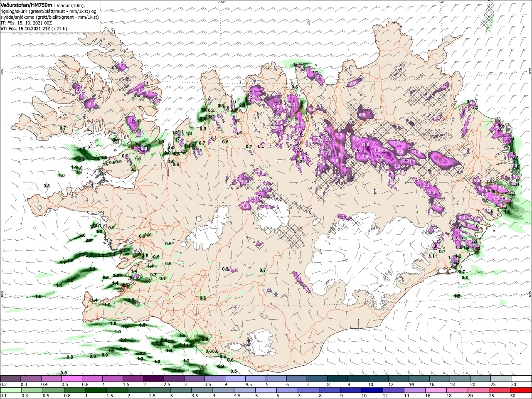Click the initial time 'IT: Fös. 15. 10. 2021 00Z'

point(26,23)
